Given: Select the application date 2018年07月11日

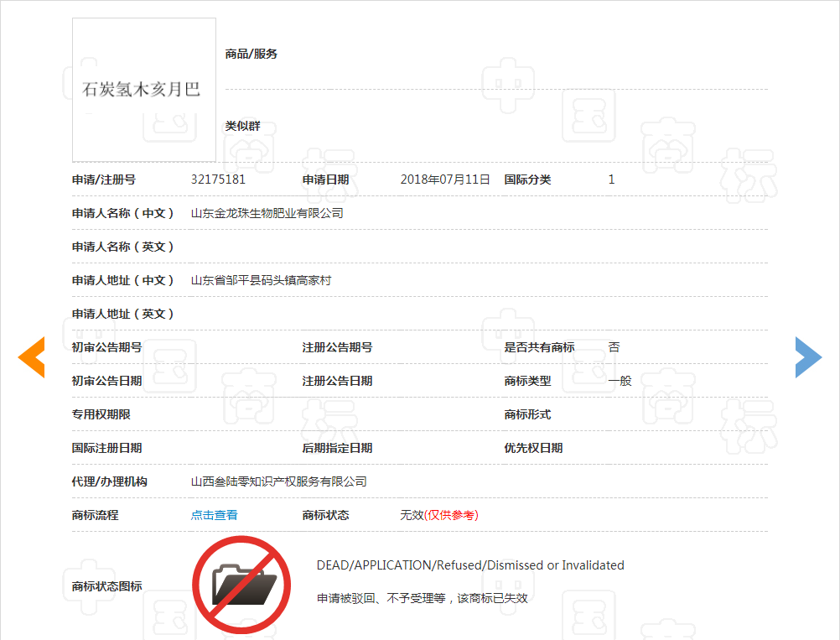Looking at the screenshot, I should click(444, 180).
